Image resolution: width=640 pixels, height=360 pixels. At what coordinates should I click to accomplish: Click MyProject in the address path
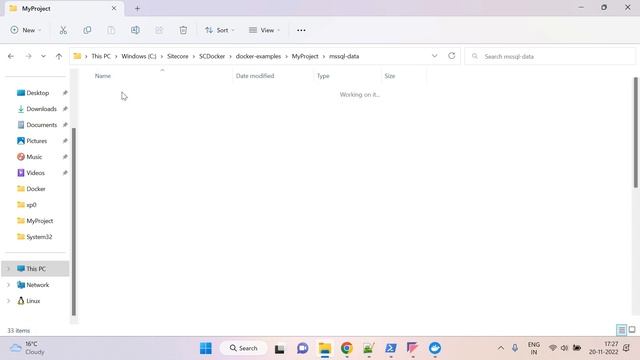click(305, 56)
